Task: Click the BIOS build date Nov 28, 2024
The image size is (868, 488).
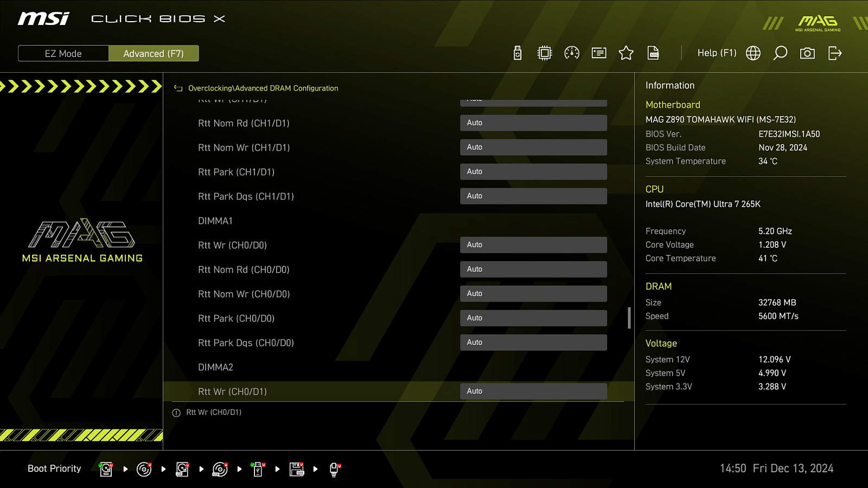Action: point(783,147)
